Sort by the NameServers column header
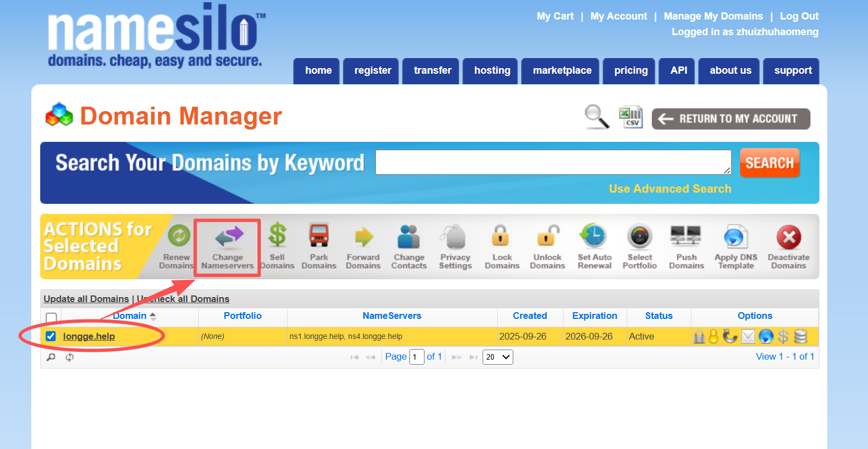 coord(392,316)
